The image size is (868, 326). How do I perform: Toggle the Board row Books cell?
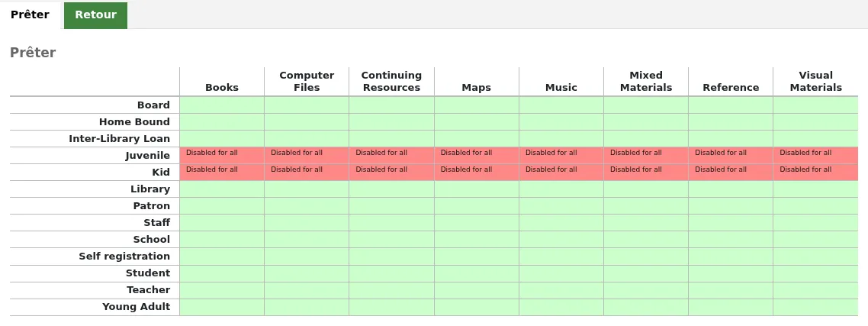pos(222,105)
